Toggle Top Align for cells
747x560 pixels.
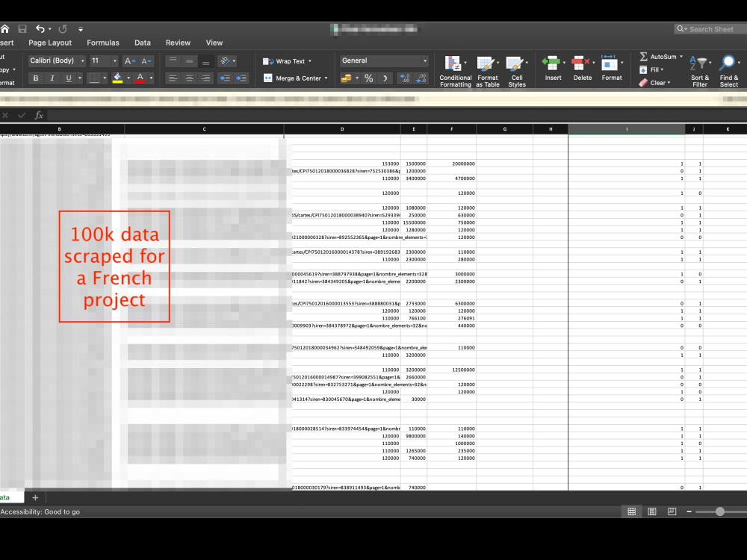point(173,61)
